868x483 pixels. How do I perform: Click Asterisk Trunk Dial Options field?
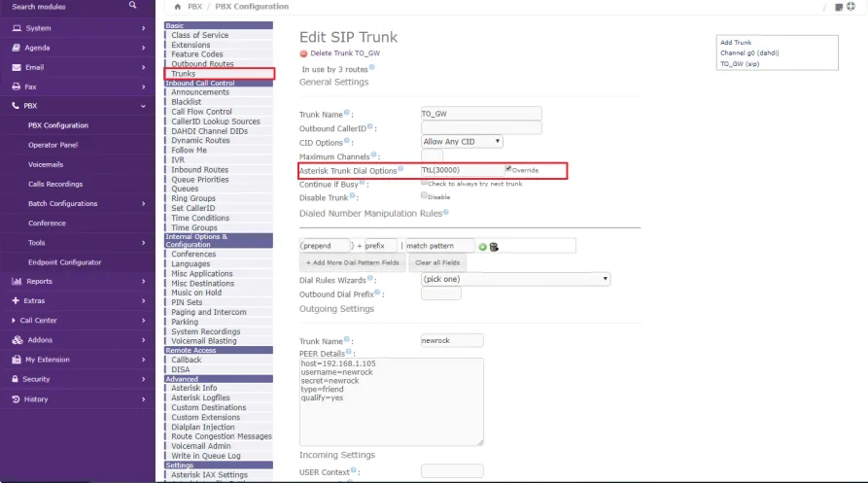click(463, 170)
